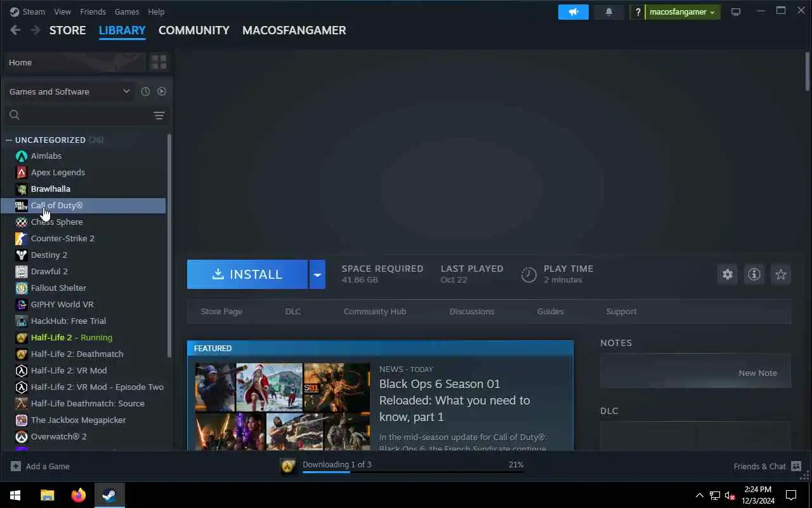This screenshot has height=508, width=812.
Task: Open the Community Hub link
Action: 375,312
